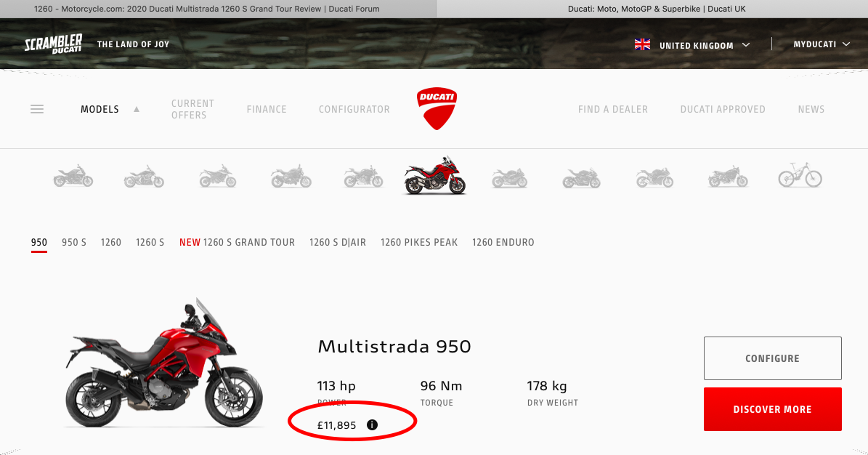Choose the first greyed motorcycle family icon
Image resolution: width=868 pixels, height=455 pixels.
73,176
